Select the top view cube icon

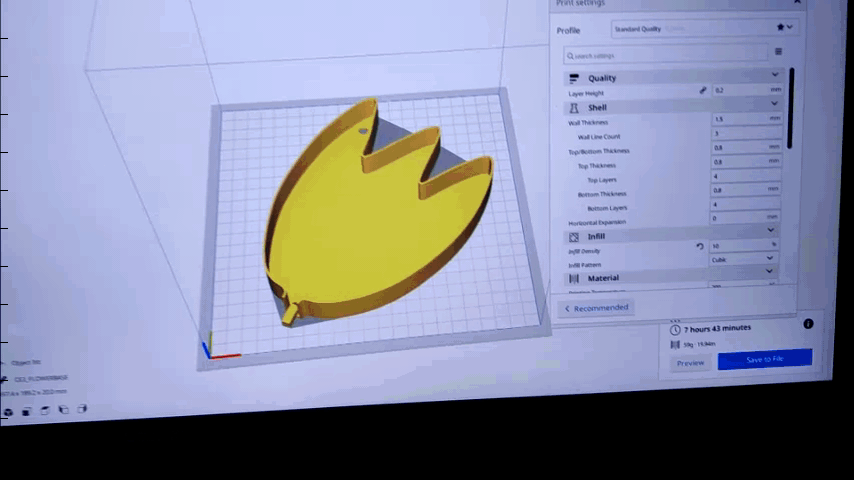45,410
